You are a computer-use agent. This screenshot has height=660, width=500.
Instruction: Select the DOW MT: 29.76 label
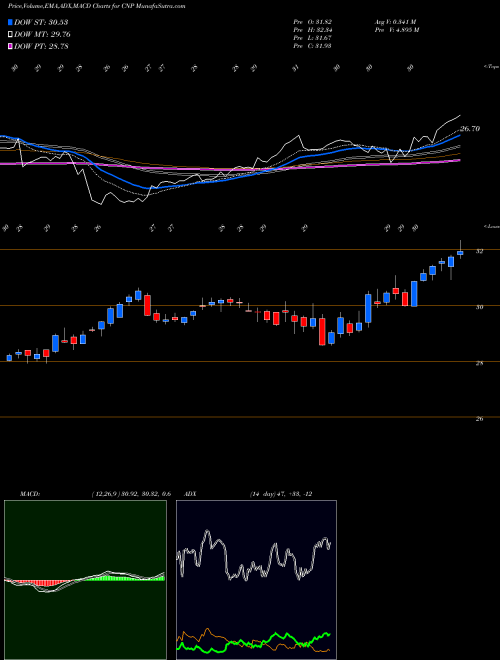[x=43, y=35]
